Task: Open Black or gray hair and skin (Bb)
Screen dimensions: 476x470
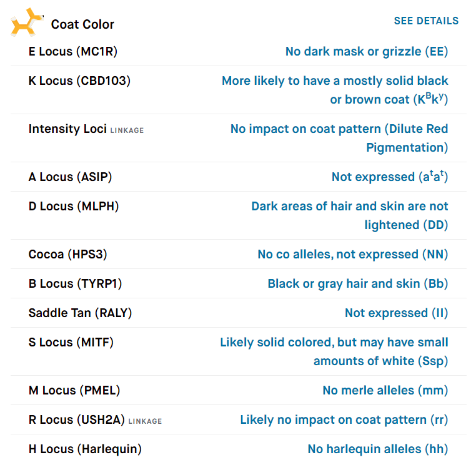Action: (x=358, y=284)
